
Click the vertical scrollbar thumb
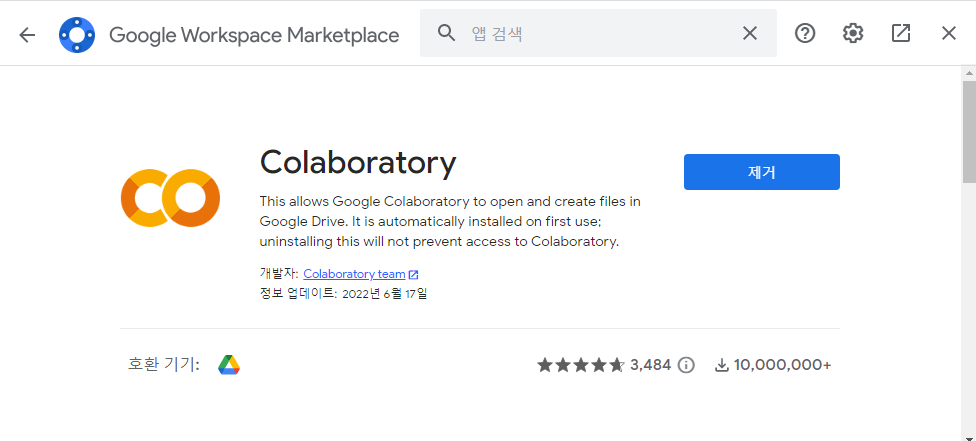point(969,131)
